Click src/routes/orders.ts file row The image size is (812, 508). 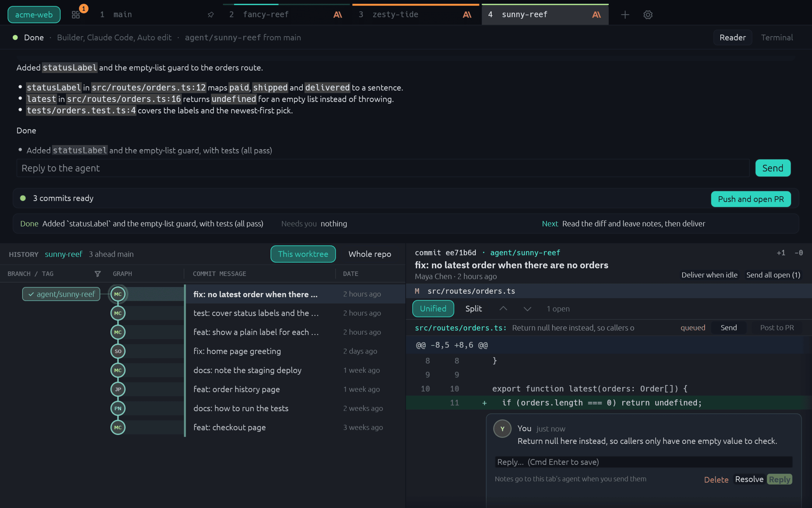coord(609,291)
